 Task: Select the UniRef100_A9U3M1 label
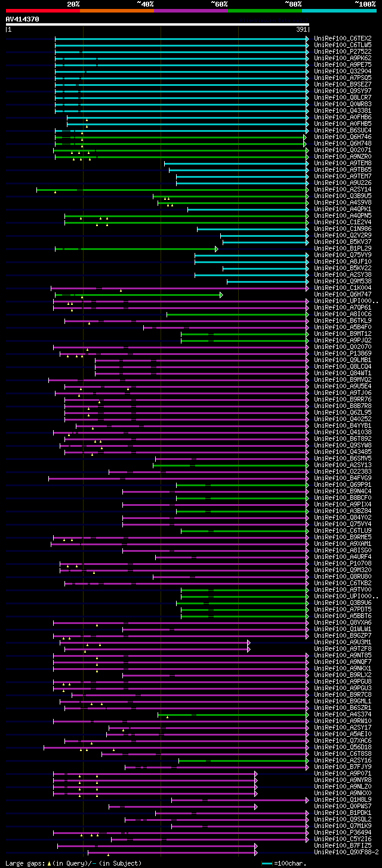click(x=343, y=642)
